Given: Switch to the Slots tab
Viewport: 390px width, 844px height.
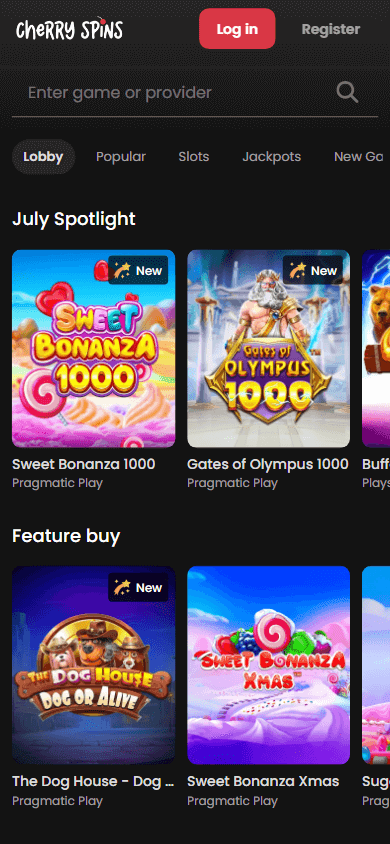Looking at the screenshot, I should [x=194, y=157].
